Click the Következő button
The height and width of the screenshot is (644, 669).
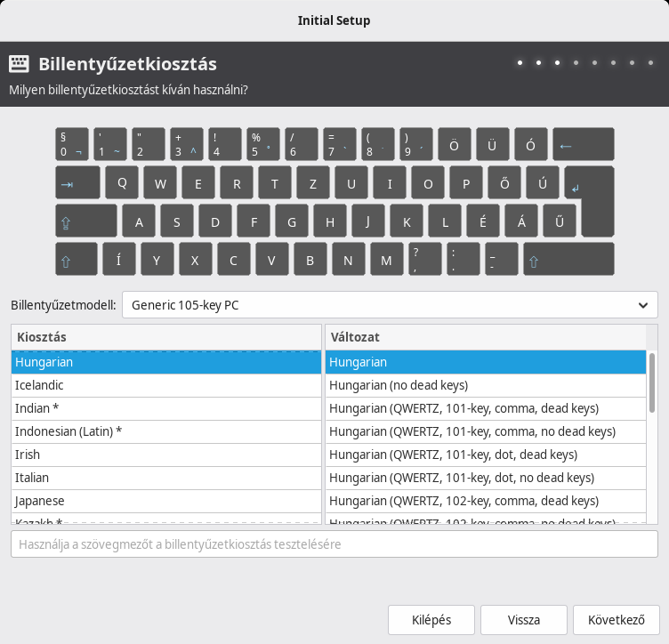pos(616,620)
